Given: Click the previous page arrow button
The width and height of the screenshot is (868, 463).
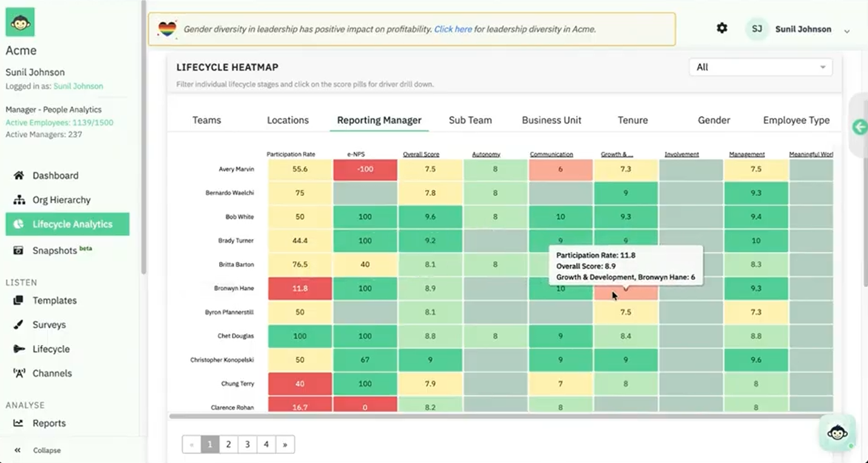Looking at the screenshot, I should tap(191, 444).
